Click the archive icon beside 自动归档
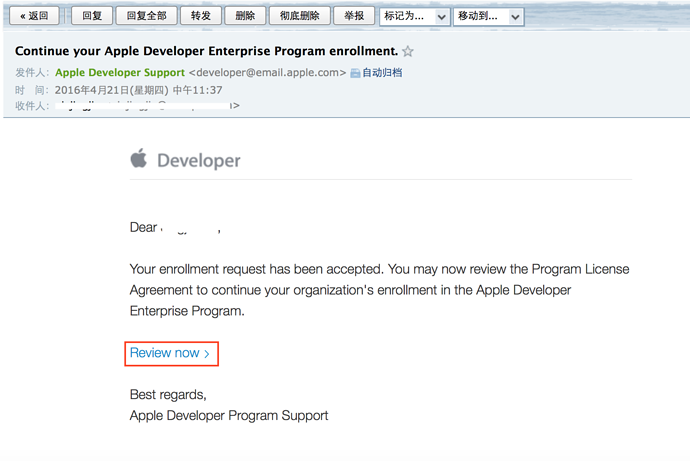 click(x=355, y=73)
